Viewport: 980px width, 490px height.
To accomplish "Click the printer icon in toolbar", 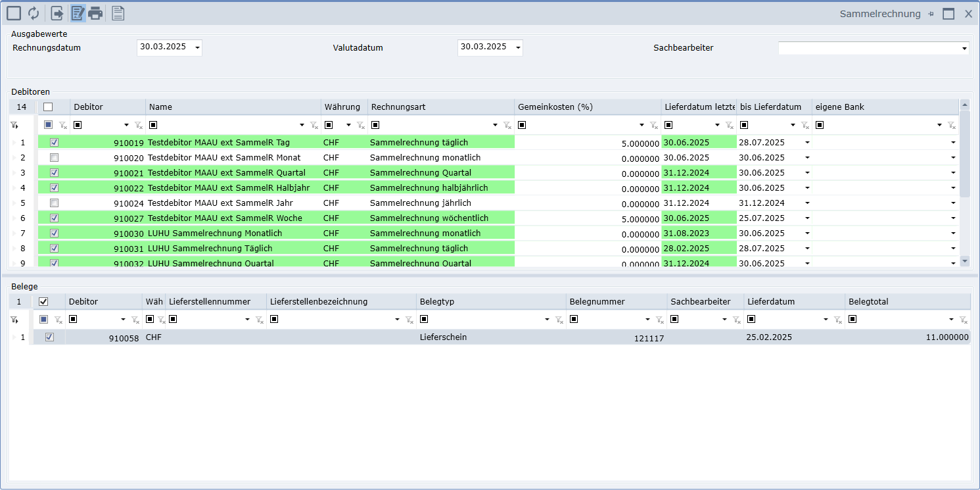I will click(x=96, y=13).
